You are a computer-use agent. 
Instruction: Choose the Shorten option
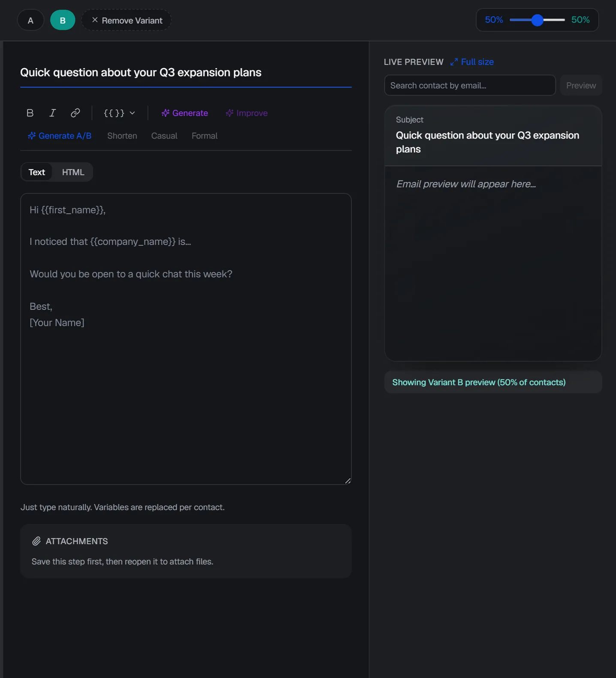[122, 136]
